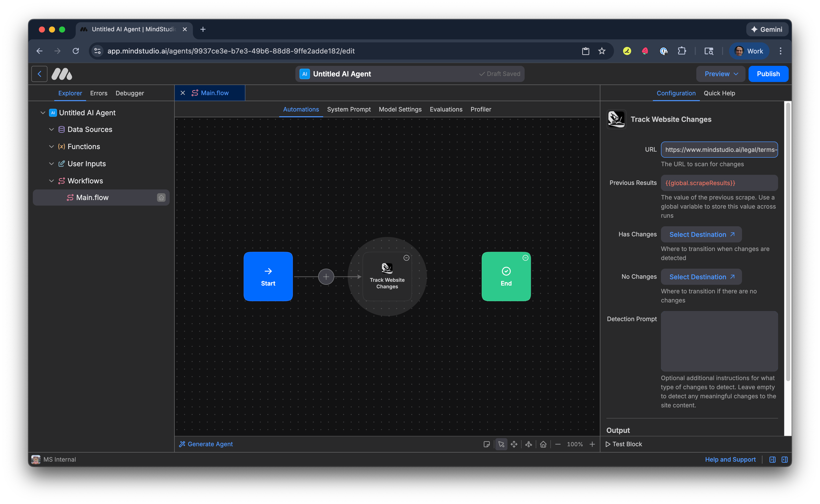
Task: Activate the pan move tool
Action: 514,444
